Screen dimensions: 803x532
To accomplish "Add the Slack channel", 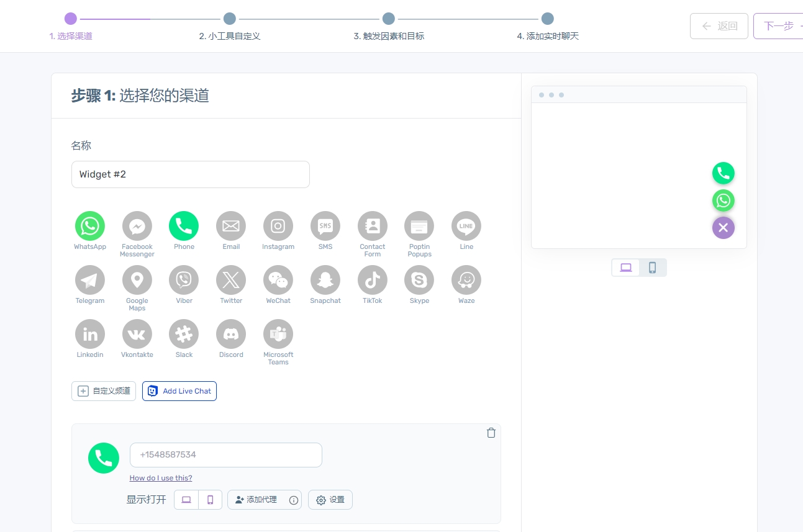I will click(184, 334).
